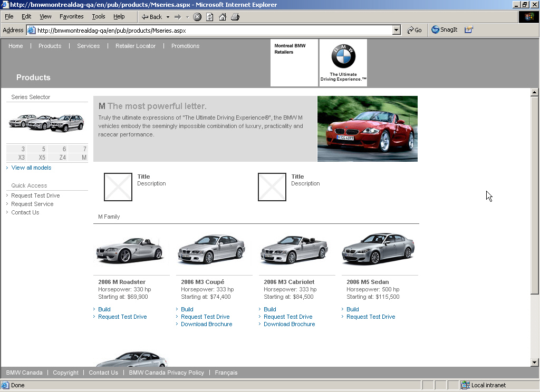
Task: Click the SnagIt window capture icon
Action: pos(469,30)
